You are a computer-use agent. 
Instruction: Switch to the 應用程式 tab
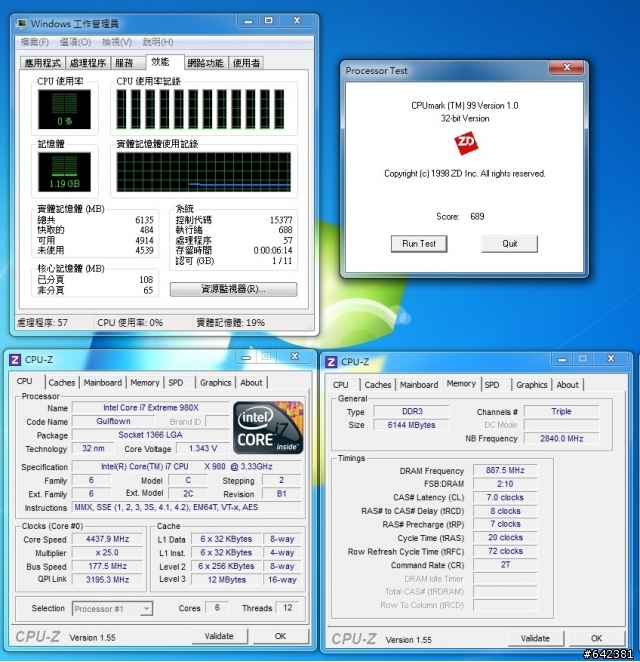pyautogui.click(x=43, y=63)
